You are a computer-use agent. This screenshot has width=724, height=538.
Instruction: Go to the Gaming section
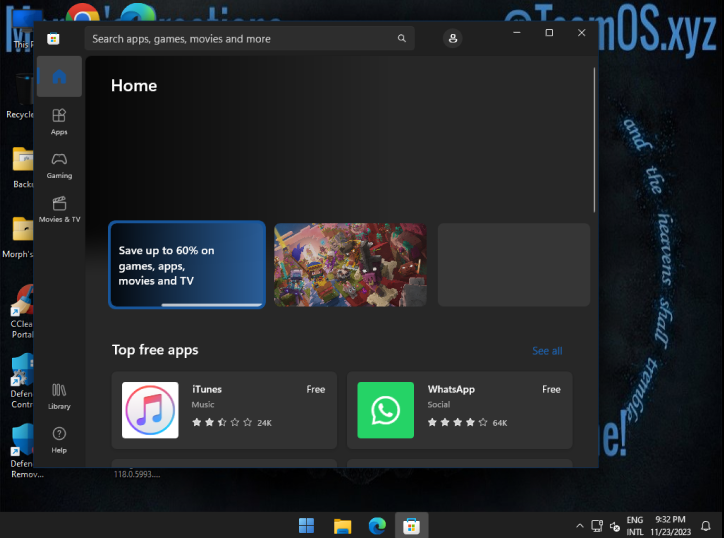click(59, 165)
